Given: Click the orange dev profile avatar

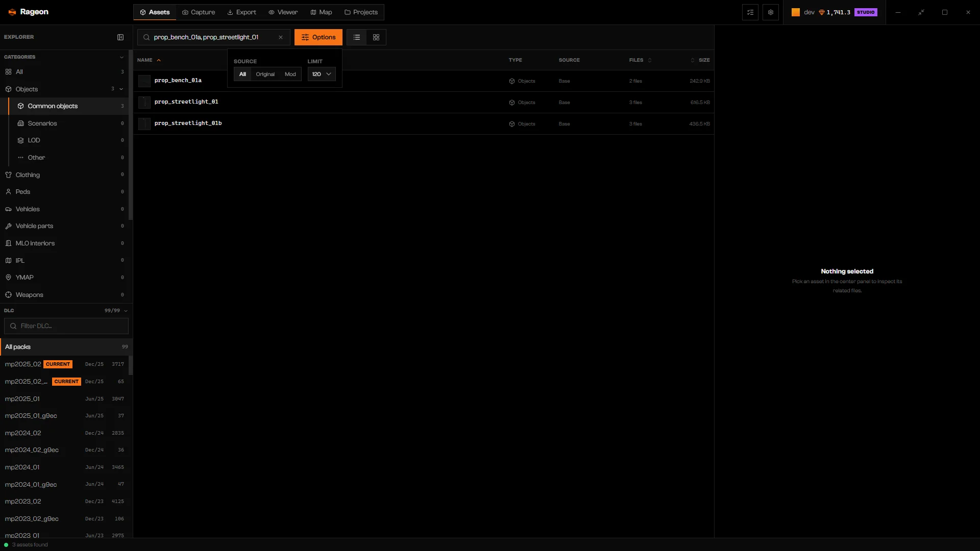Looking at the screenshot, I should click(x=796, y=12).
